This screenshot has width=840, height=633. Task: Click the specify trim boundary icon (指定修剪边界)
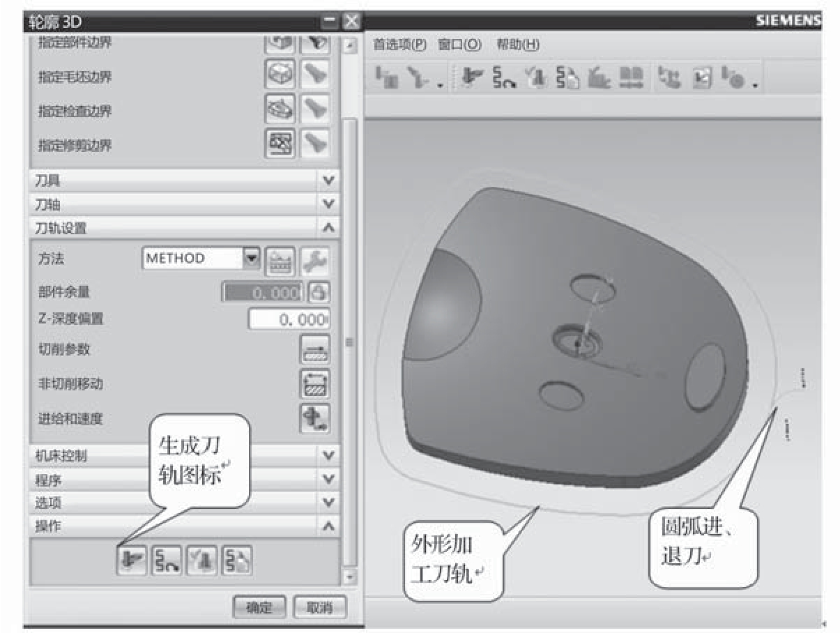tap(280, 143)
